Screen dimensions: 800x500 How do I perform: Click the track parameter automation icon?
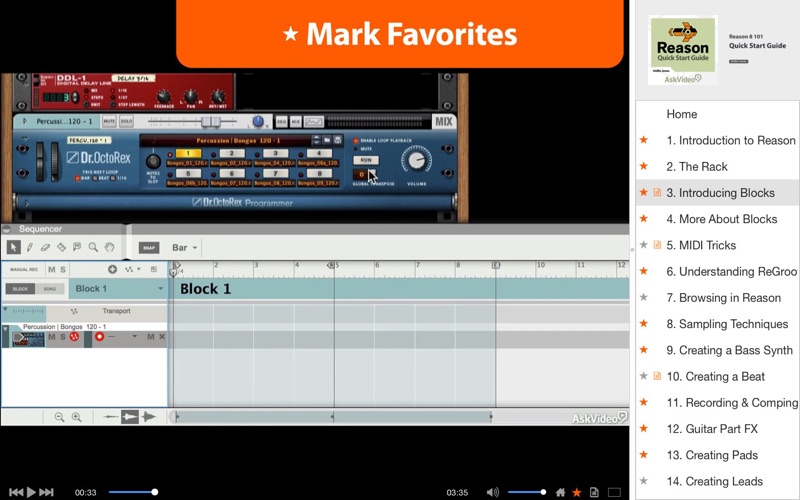point(129,269)
